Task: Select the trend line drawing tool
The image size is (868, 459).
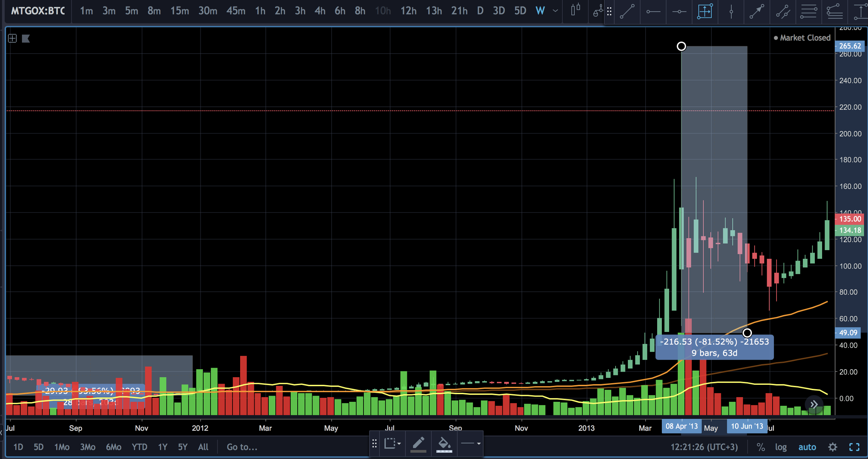Action: pos(627,12)
